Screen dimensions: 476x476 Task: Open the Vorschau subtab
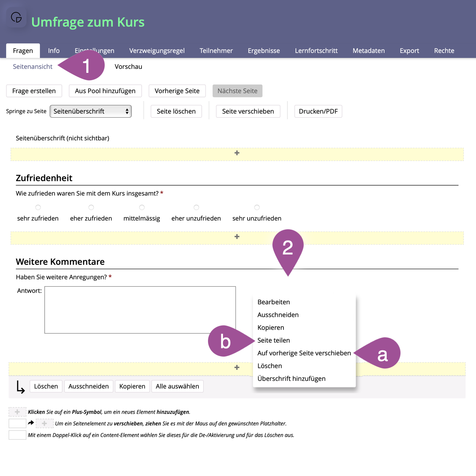click(x=128, y=67)
